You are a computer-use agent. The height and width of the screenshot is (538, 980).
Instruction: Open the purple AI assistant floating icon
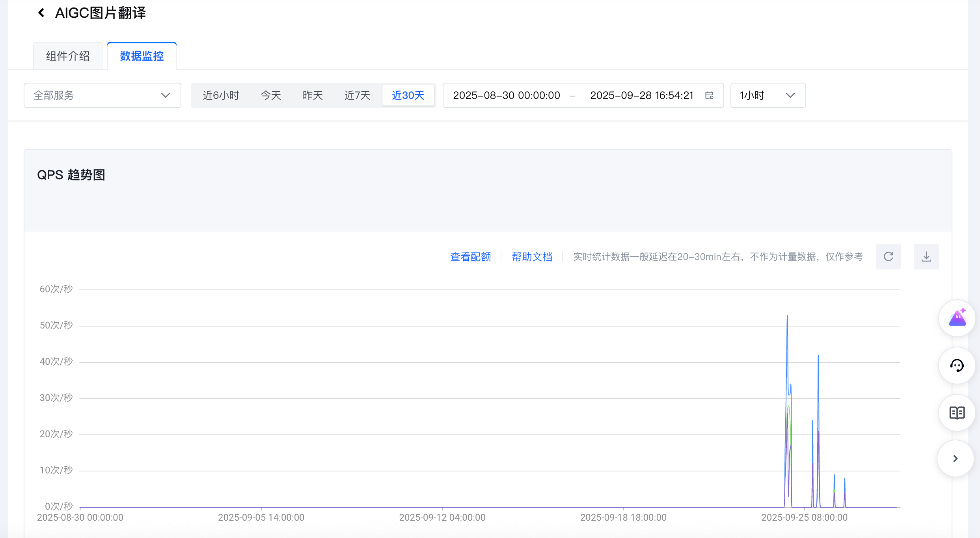coord(957,318)
